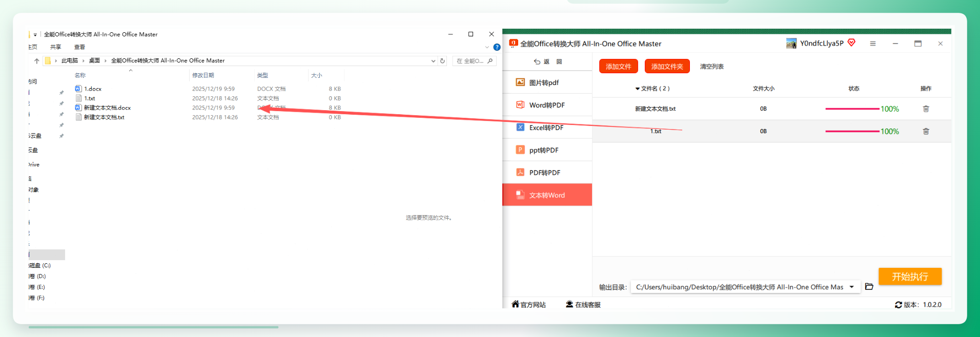Viewport: 980px width, 337px height.
Task: Switch to Word转PDF conversion mode
Action: pos(547,105)
